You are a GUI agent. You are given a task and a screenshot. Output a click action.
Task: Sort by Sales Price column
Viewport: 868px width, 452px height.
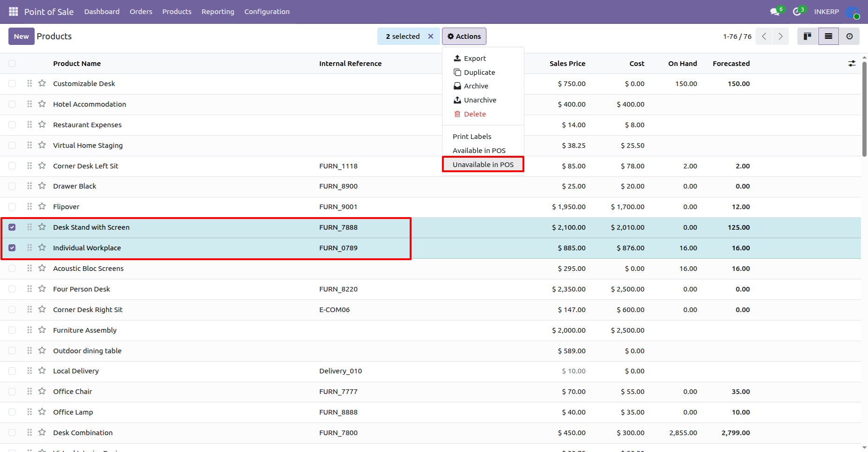tap(567, 63)
